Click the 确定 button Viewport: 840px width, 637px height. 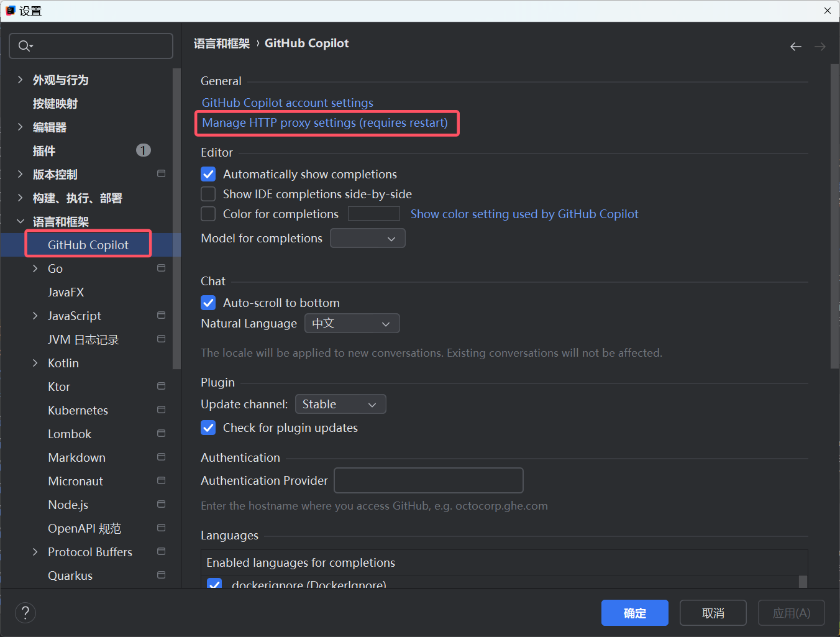[x=635, y=613]
